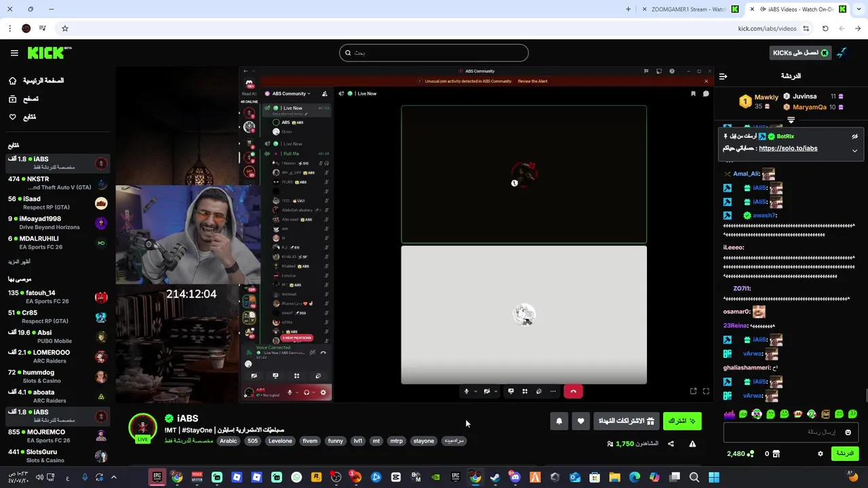Open the Home page sidebar link
The width and height of the screenshot is (868, 488).
pyautogui.click(x=37, y=81)
